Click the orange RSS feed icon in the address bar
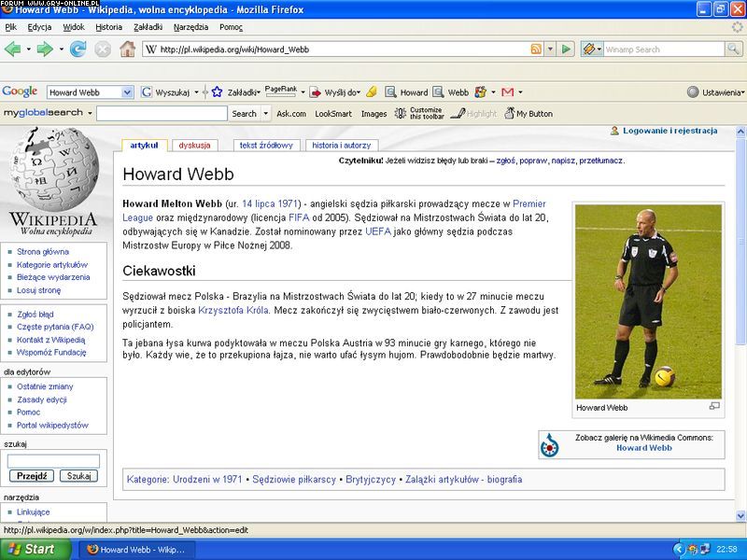 pyautogui.click(x=536, y=49)
